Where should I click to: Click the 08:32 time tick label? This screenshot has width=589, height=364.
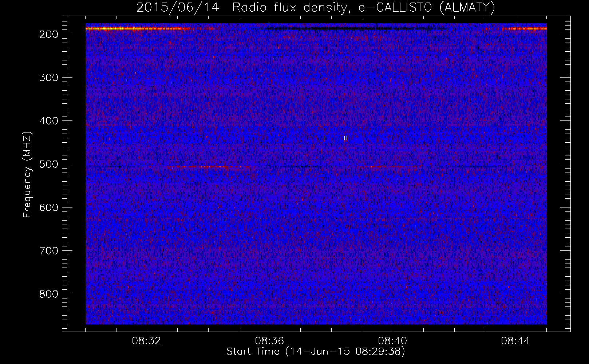tap(146, 341)
